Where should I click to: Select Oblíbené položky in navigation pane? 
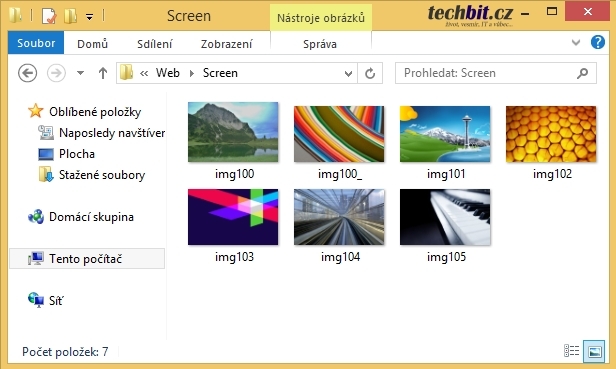(95, 112)
